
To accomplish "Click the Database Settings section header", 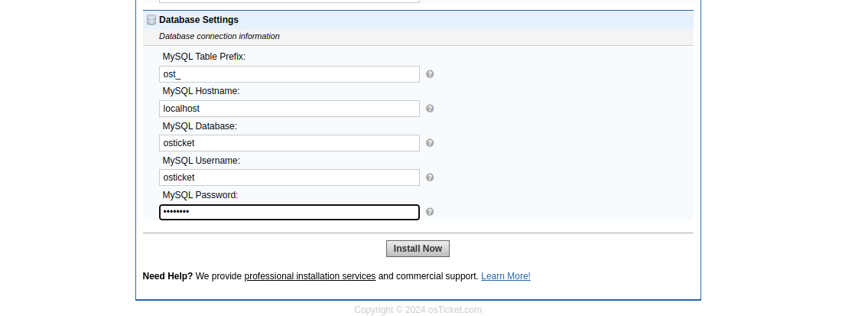I will point(199,20).
